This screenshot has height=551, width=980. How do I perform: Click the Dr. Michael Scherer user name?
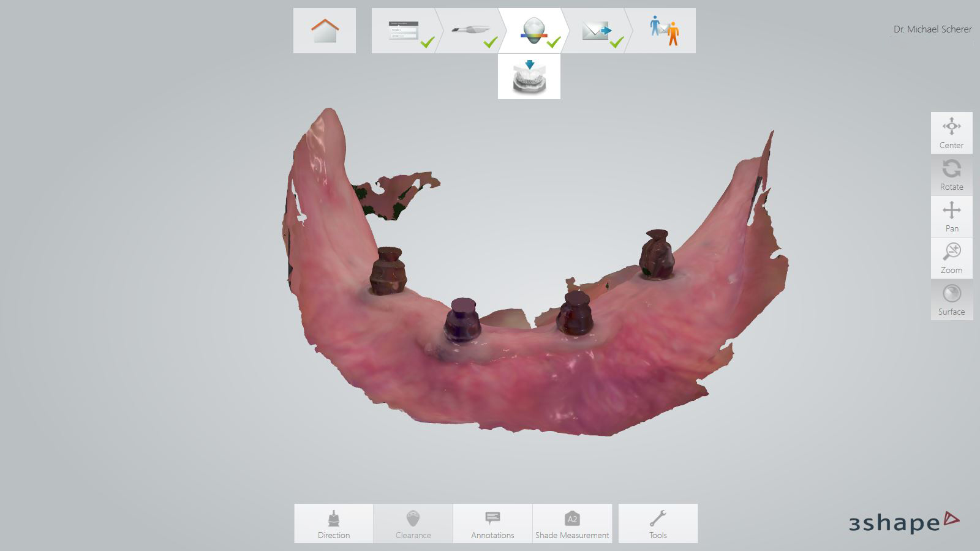(x=932, y=29)
